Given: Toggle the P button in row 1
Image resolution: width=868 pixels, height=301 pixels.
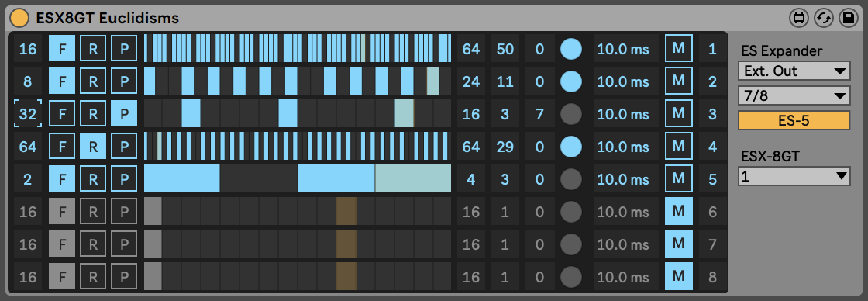Looking at the screenshot, I should (125, 49).
